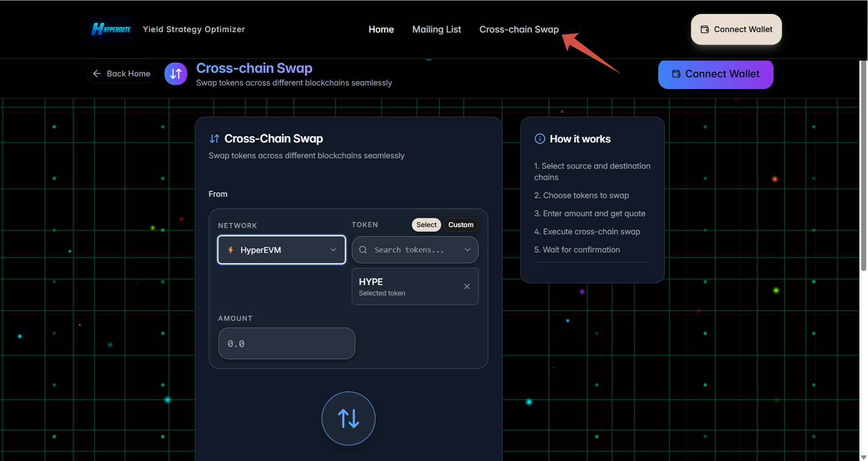
Task: Click the purple swap arrows header icon
Action: (176, 74)
